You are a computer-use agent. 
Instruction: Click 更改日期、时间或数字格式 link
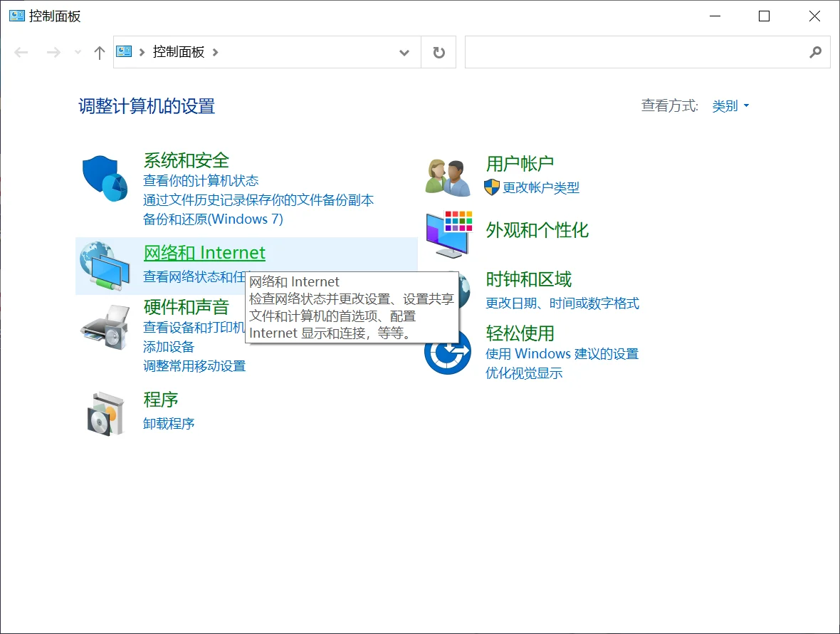coord(562,303)
